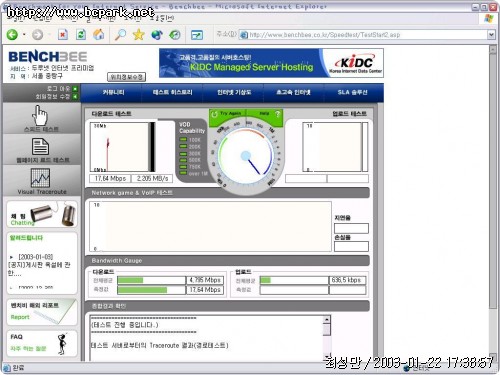
Task: Click the Network game & VoIP 테스트 header
Action: tap(132, 193)
